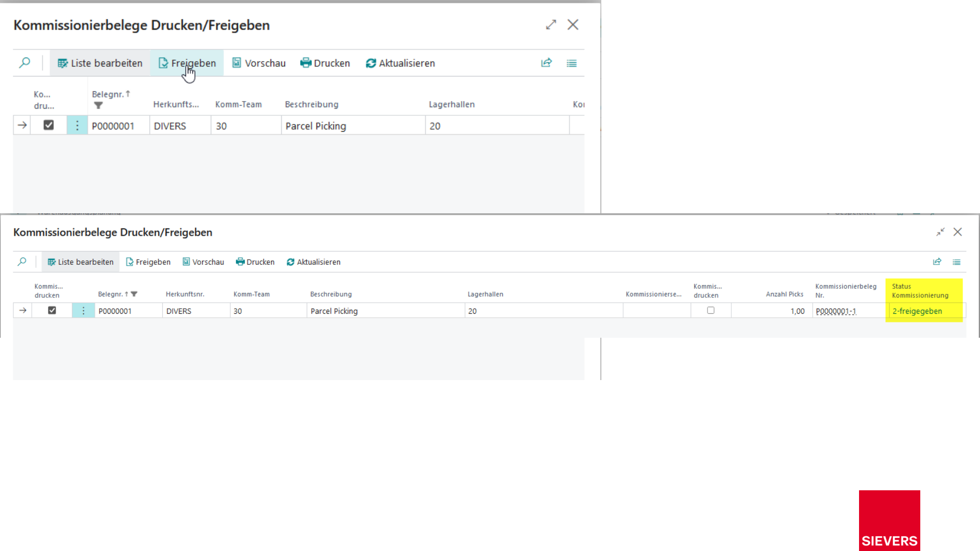Click Lagerhallen value 20 in upper window

tap(498, 126)
